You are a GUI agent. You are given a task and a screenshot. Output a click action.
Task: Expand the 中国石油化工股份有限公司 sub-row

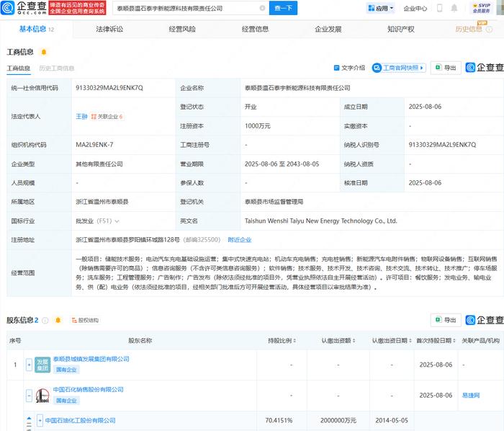[40, 420]
